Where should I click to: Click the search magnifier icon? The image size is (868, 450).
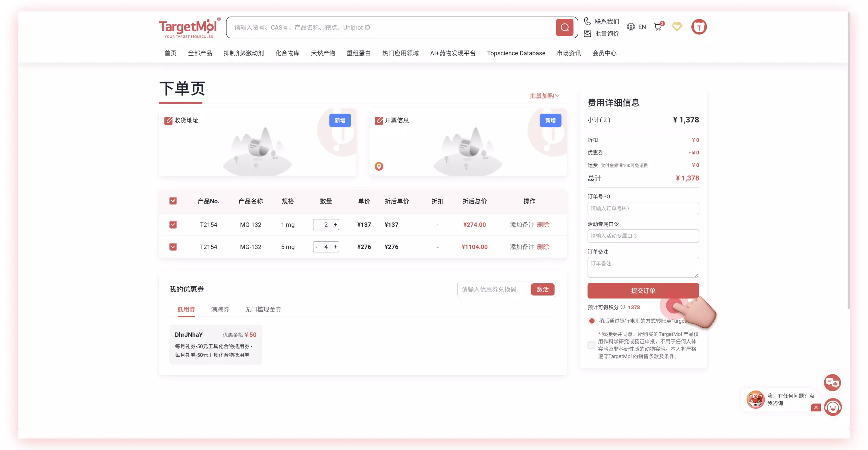(x=565, y=27)
